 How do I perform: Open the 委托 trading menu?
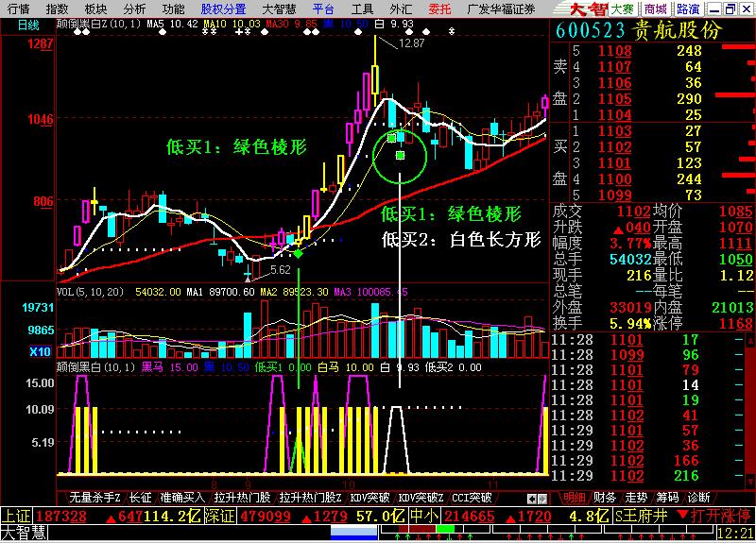(439, 8)
